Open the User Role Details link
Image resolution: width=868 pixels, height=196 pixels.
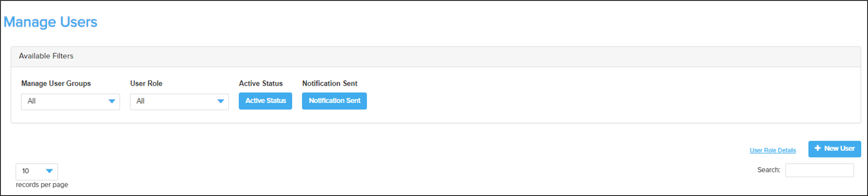click(773, 150)
